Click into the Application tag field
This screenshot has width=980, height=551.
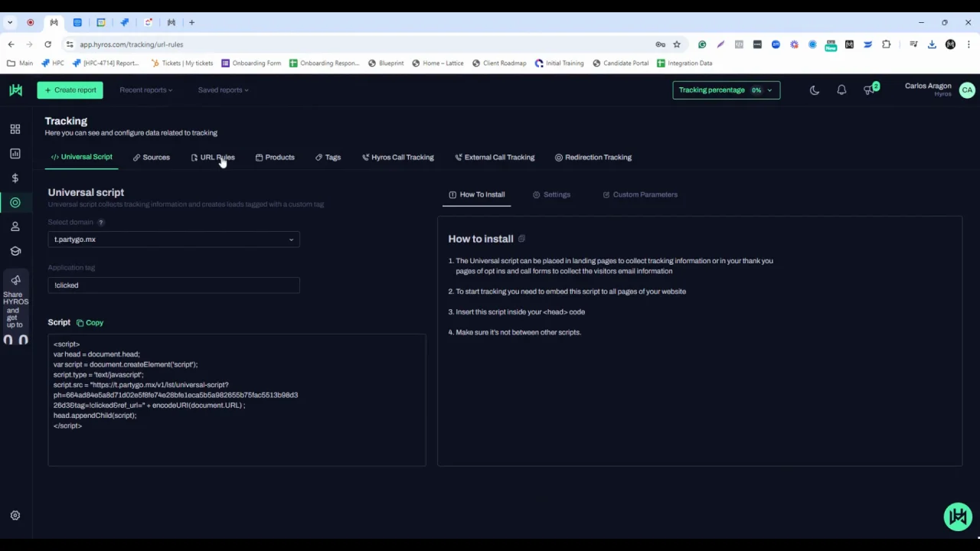(x=174, y=285)
